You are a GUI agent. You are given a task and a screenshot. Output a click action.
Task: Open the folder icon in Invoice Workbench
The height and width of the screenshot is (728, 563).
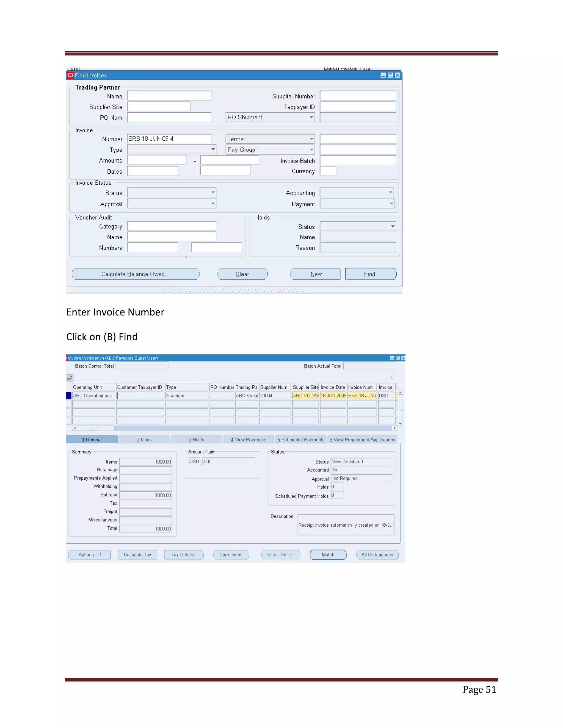pyautogui.click(x=69, y=378)
